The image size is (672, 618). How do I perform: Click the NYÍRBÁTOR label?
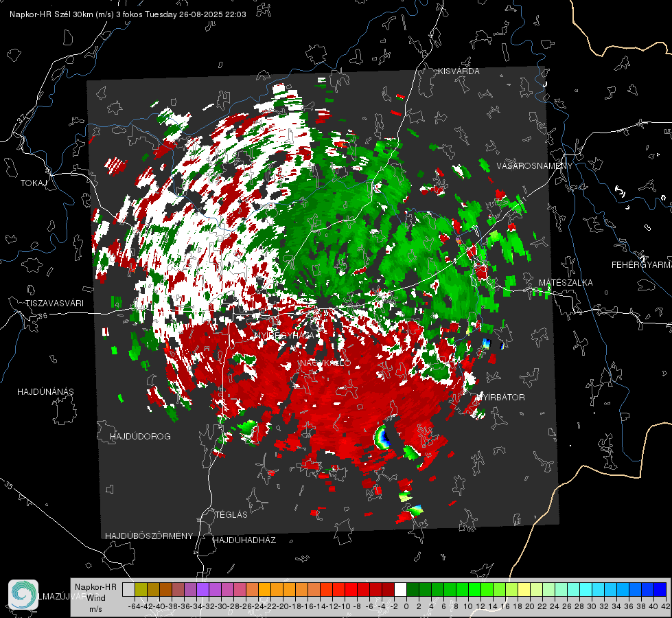(500, 397)
